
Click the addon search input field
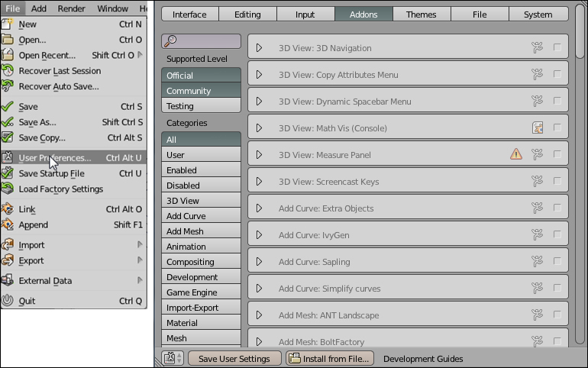(x=201, y=41)
